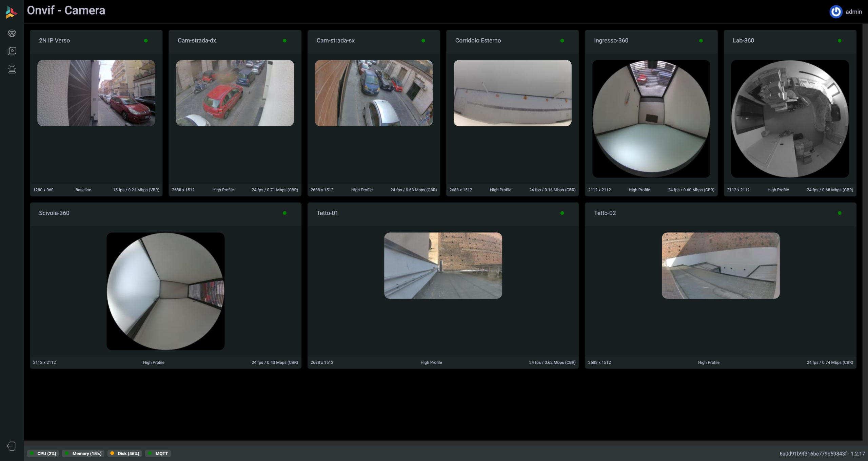Click the 1280 x 960 resolution text
Image resolution: width=868 pixels, height=461 pixels.
(x=43, y=190)
